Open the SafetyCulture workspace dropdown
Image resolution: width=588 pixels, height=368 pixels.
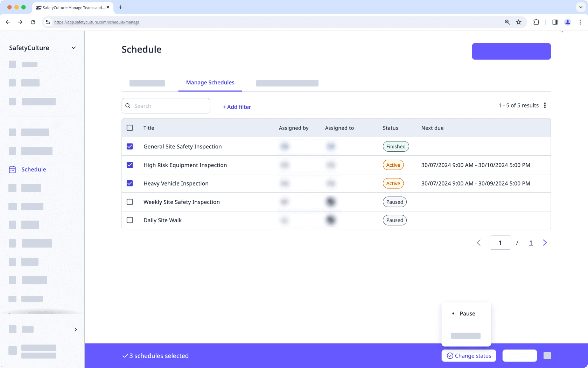[73, 48]
